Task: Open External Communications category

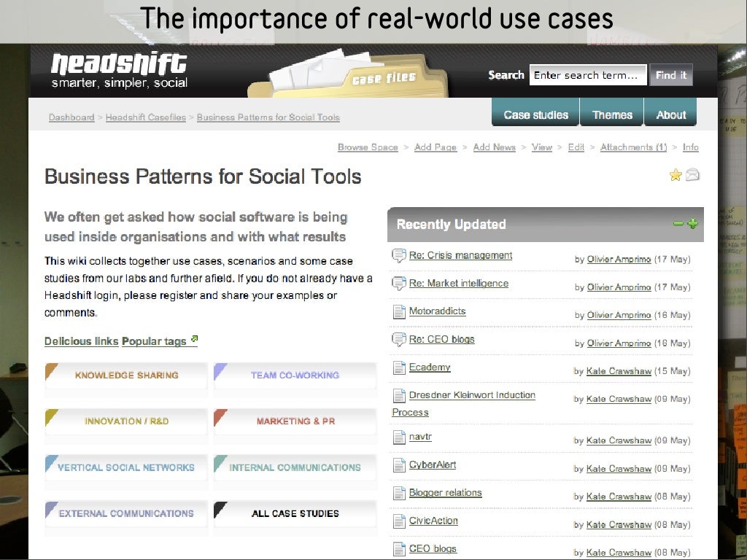Action: (126, 513)
